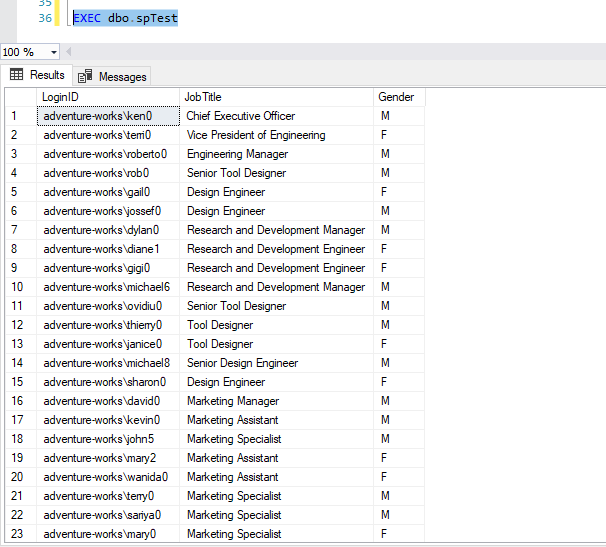
Task: Select row 1 via its row header
Action: click(20, 116)
